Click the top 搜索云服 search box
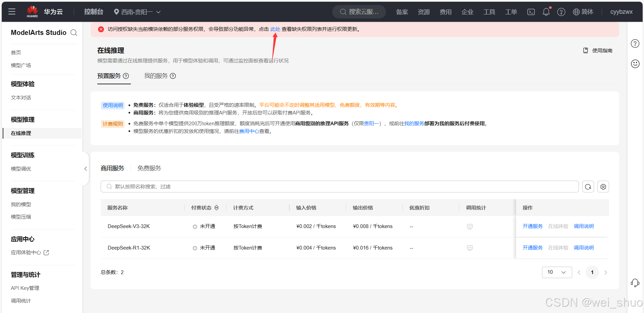Screen dimensions: 644x313 [x=359, y=12]
